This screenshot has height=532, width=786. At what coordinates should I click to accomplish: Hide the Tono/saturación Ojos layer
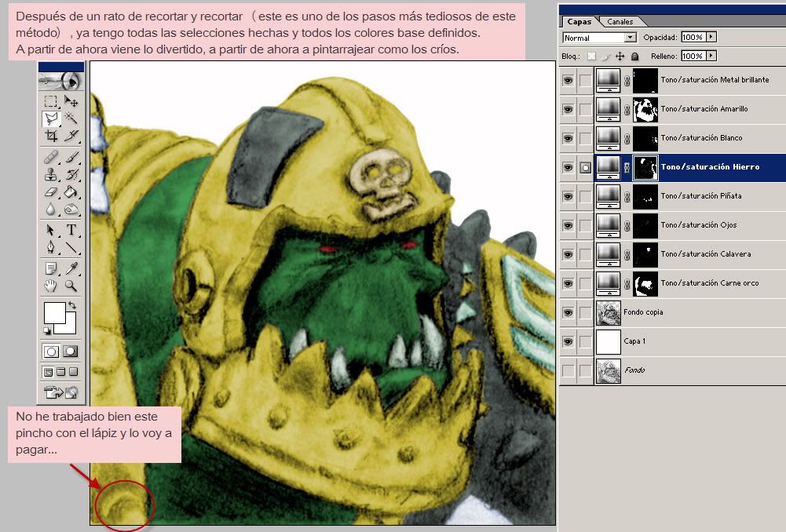[568, 225]
